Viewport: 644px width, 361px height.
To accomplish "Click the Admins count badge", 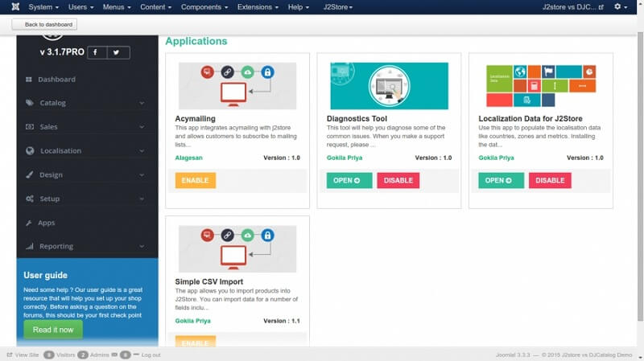I will click(83, 355).
